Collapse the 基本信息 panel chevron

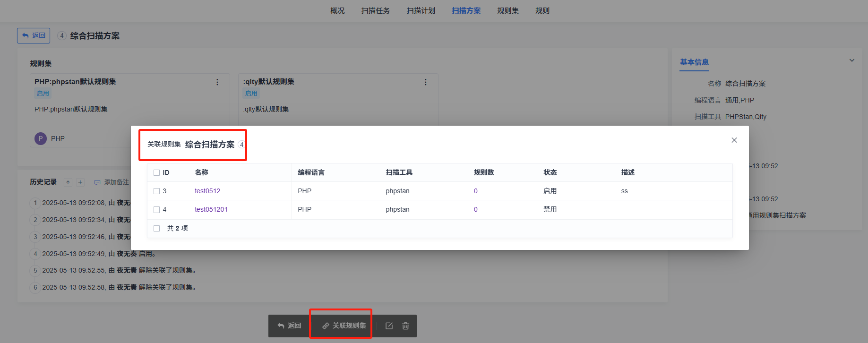pos(851,60)
